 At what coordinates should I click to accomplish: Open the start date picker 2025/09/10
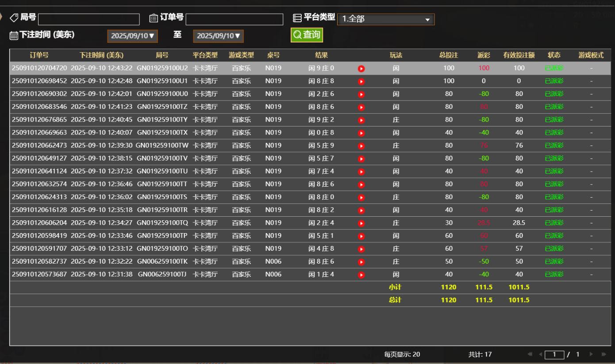click(x=132, y=36)
